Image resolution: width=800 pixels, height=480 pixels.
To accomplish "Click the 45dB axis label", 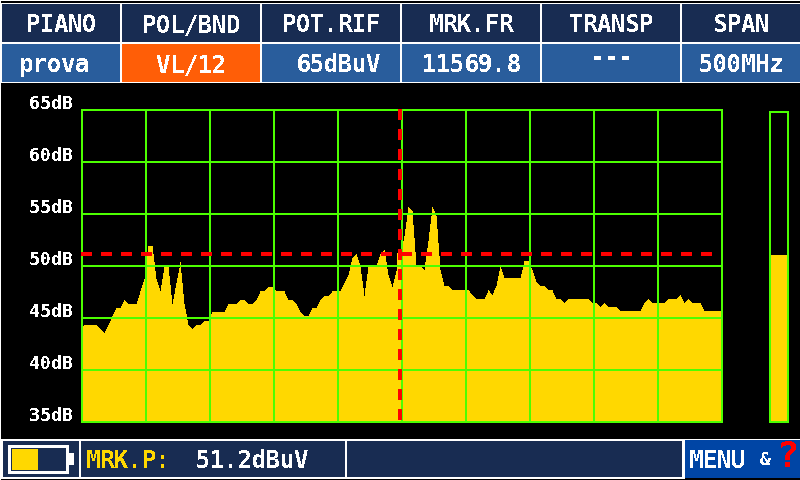I will (51, 311).
